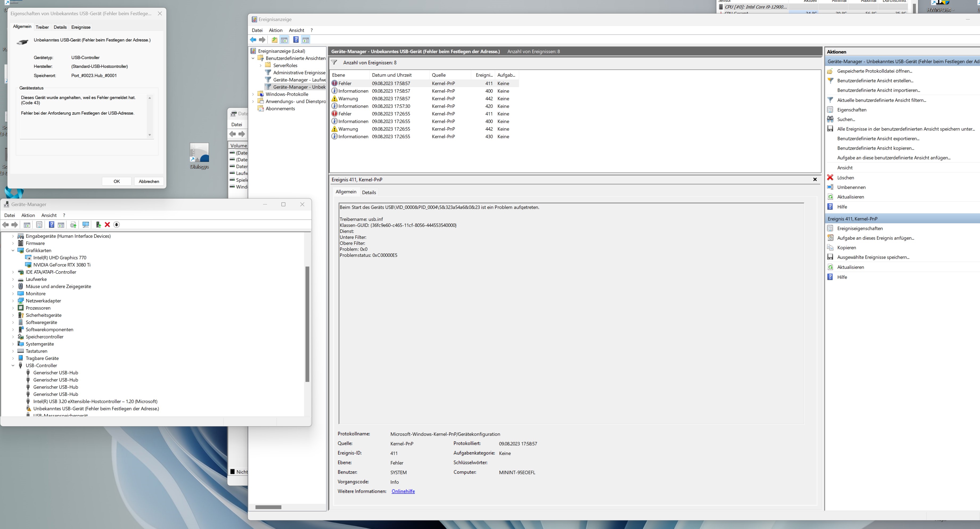980x529 pixels.
Task: Toggle show/hide action pane toolbar button
Action: click(306, 40)
